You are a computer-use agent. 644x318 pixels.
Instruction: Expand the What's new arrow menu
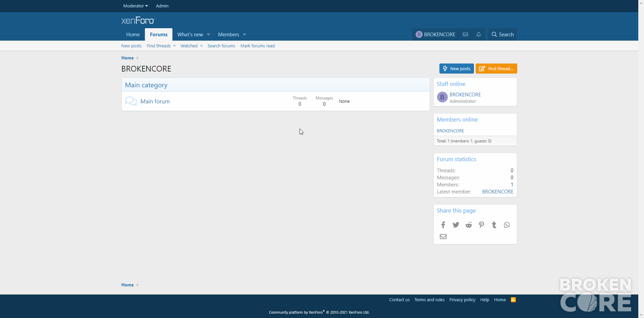208,35
